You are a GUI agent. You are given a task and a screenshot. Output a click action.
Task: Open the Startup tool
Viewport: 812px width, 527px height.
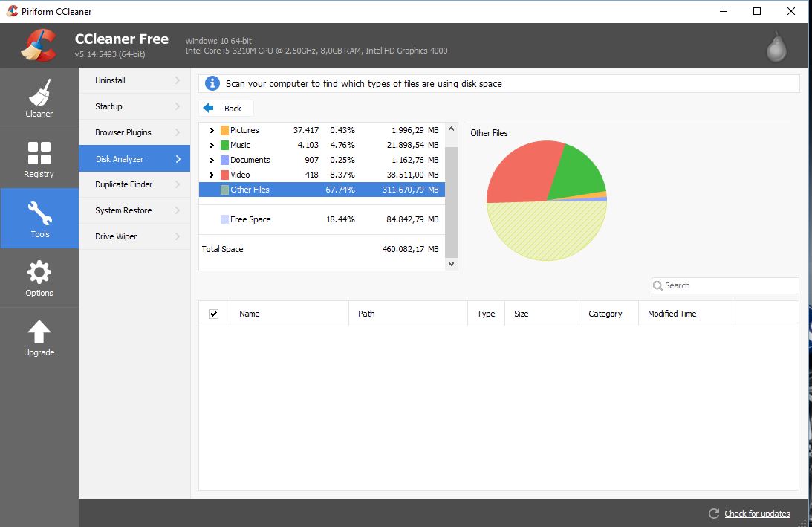coord(134,106)
